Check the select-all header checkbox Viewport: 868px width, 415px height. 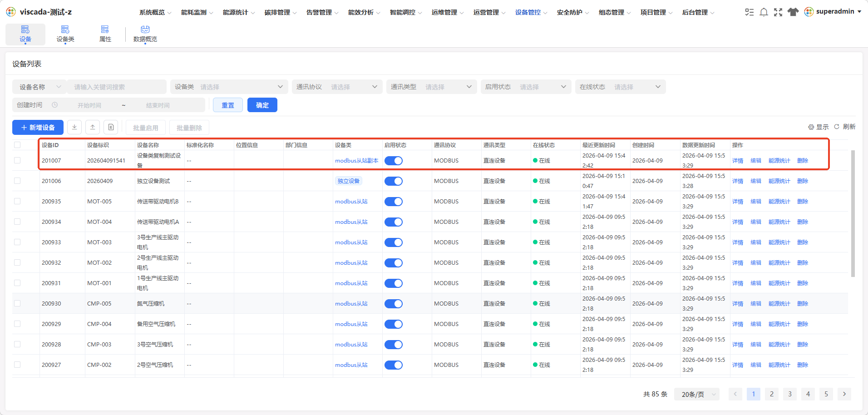[x=17, y=145]
